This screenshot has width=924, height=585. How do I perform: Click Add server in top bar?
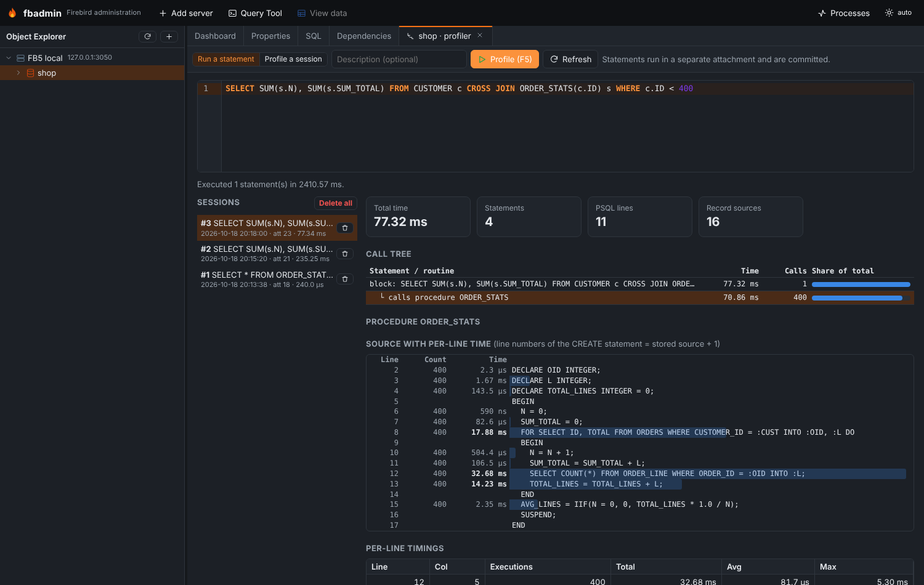(186, 13)
